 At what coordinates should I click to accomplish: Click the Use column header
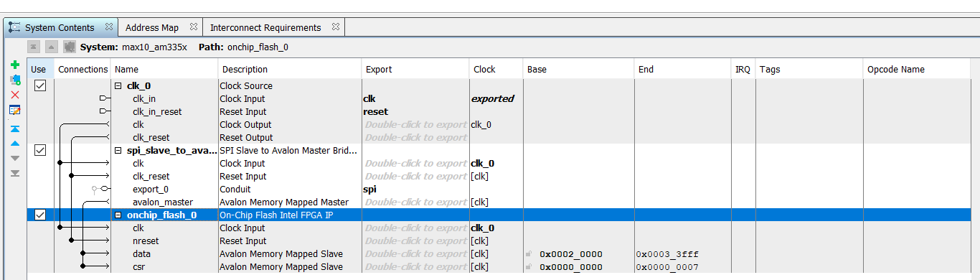pos(39,69)
